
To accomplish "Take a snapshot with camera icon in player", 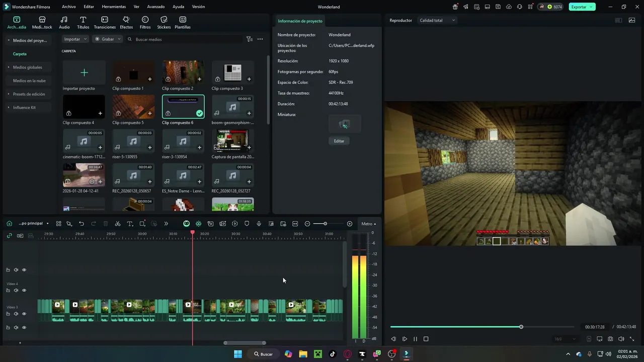I will click(610, 339).
